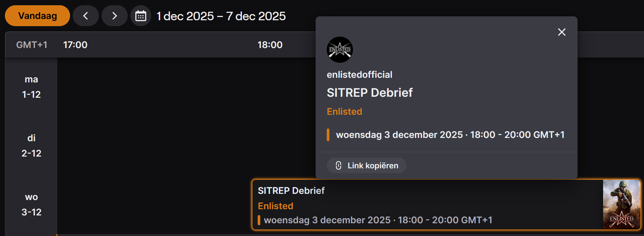Go to the previous week
The width and height of the screenshot is (644, 236).
(86, 16)
